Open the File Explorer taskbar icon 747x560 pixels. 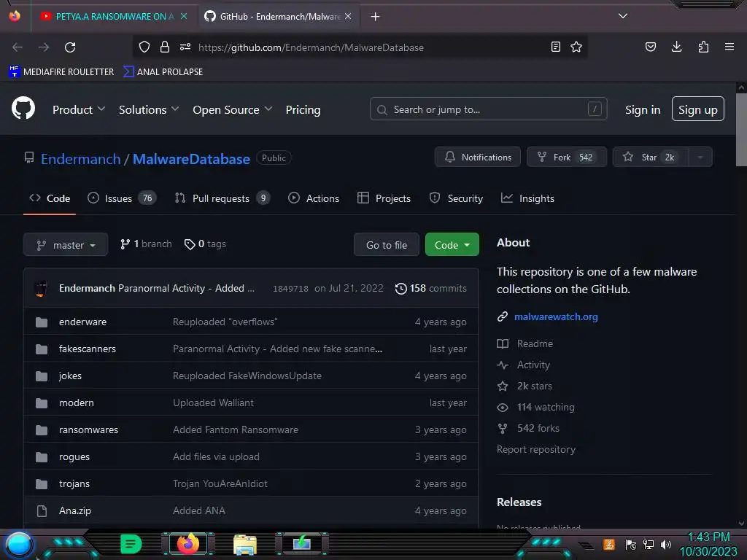coord(245,545)
